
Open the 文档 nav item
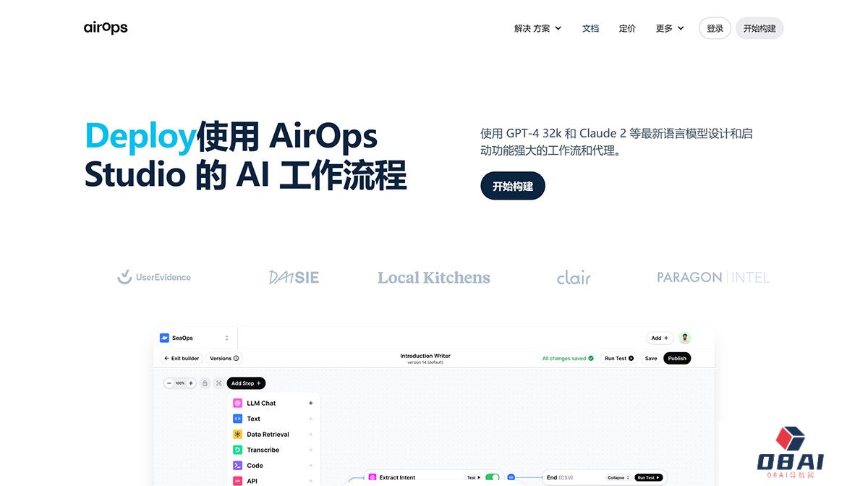590,28
